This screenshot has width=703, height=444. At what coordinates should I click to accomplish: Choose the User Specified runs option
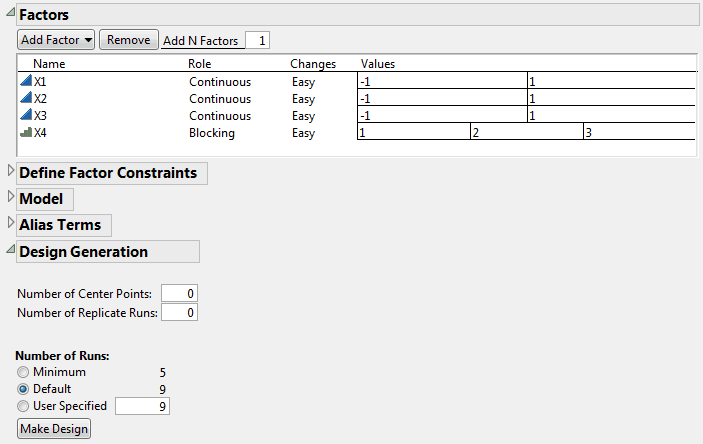23,406
